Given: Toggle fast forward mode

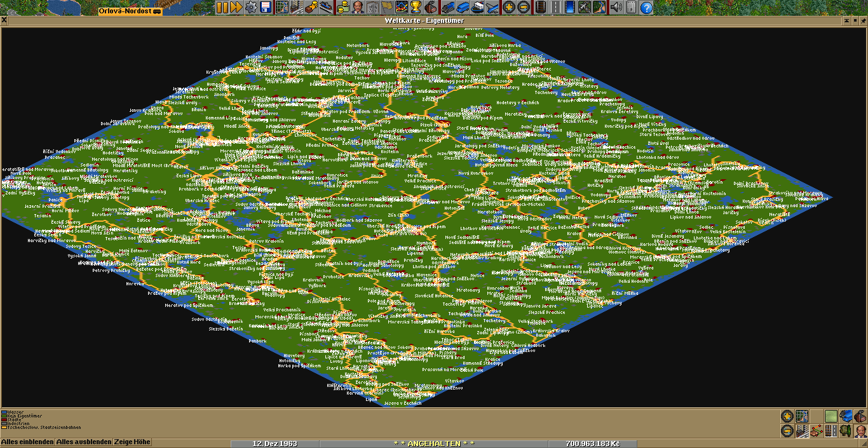Looking at the screenshot, I should click(236, 8).
